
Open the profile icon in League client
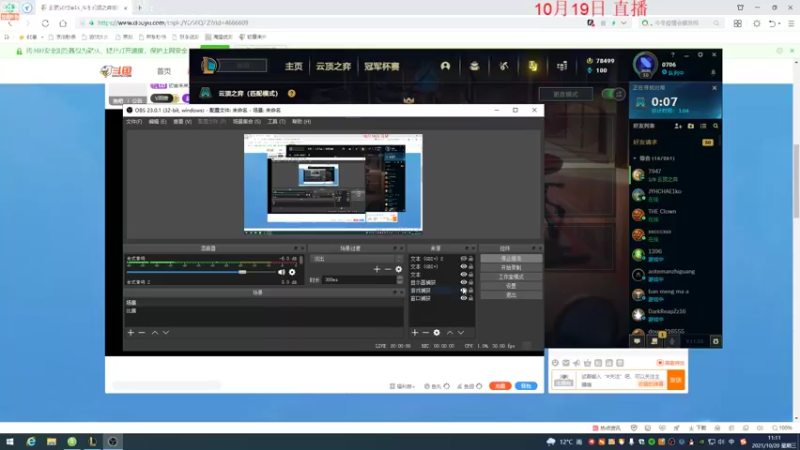pyautogui.click(x=445, y=66)
